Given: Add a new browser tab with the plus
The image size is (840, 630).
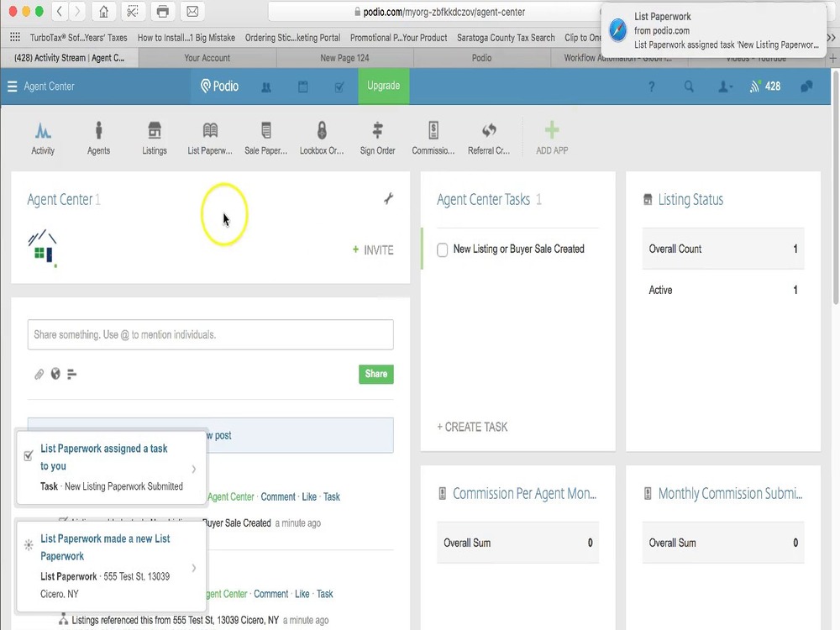Looking at the screenshot, I should pyautogui.click(x=832, y=58).
